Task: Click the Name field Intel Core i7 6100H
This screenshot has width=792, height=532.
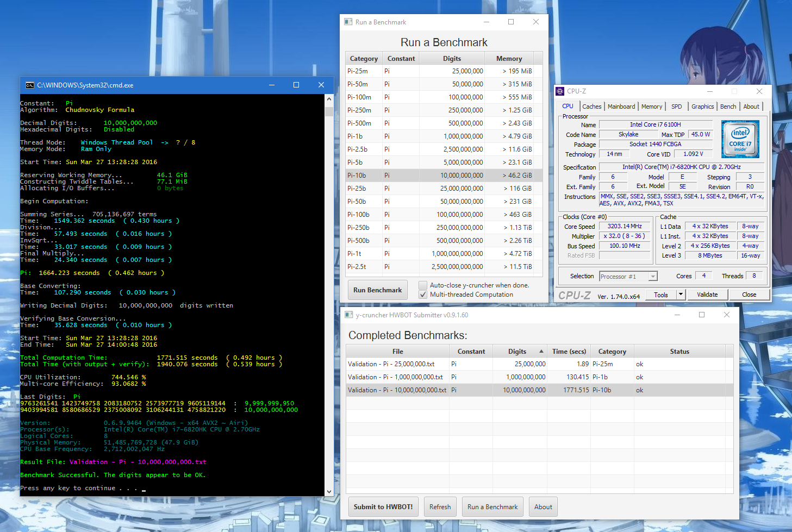Action: 655,124
